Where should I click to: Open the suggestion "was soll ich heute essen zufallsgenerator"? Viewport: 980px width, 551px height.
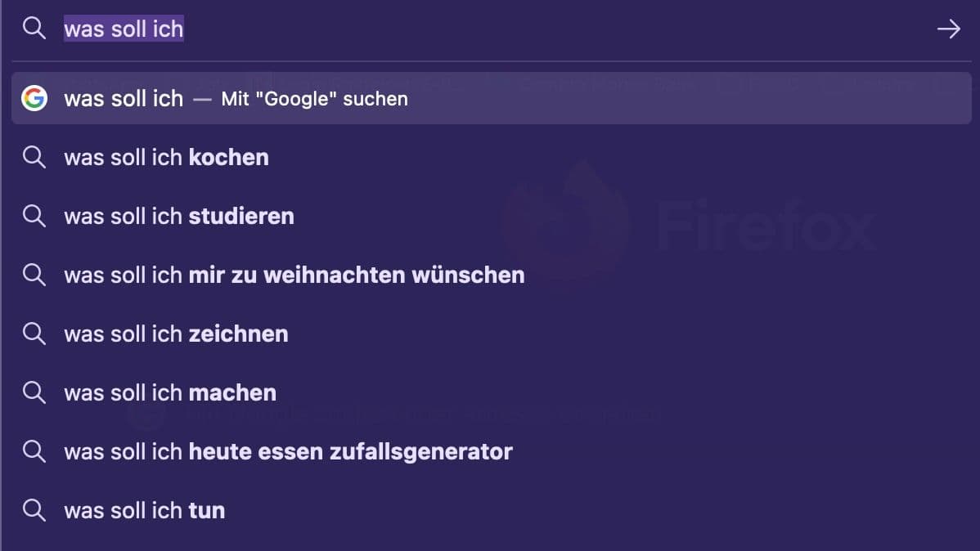pos(288,451)
